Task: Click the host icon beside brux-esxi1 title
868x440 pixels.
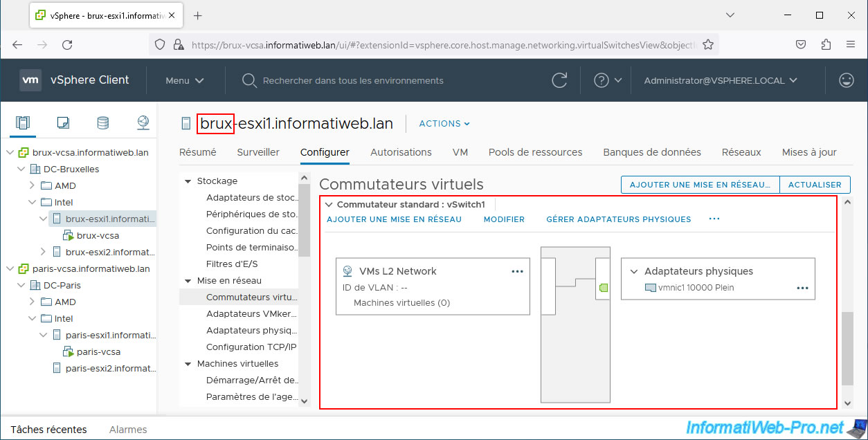Action: [x=186, y=124]
